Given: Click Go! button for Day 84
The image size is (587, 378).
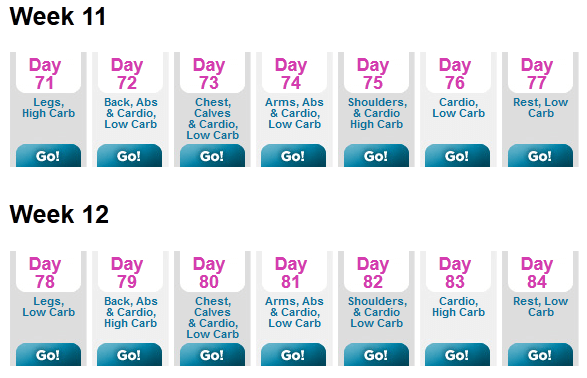Looking at the screenshot, I should coord(540,355).
